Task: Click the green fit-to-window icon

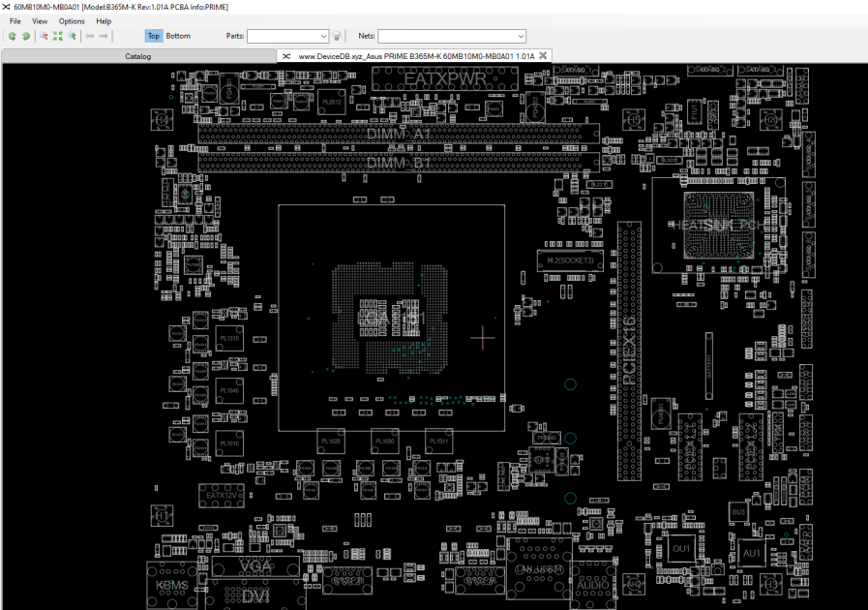Action: (x=57, y=36)
